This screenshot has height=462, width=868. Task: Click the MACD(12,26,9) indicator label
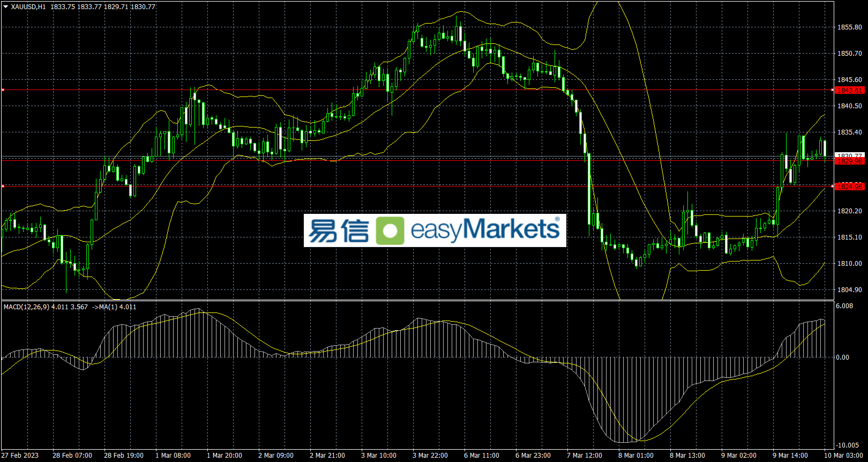tap(26, 307)
